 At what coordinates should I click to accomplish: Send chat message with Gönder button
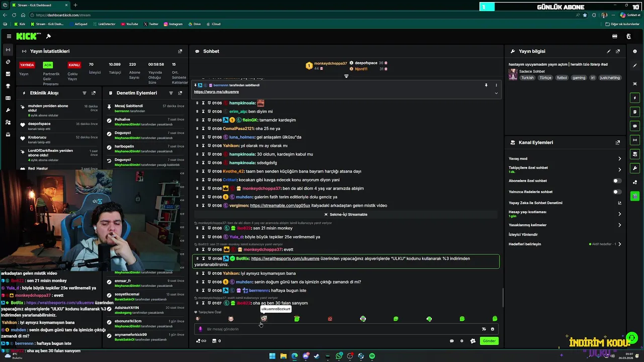tap(489, 341)
